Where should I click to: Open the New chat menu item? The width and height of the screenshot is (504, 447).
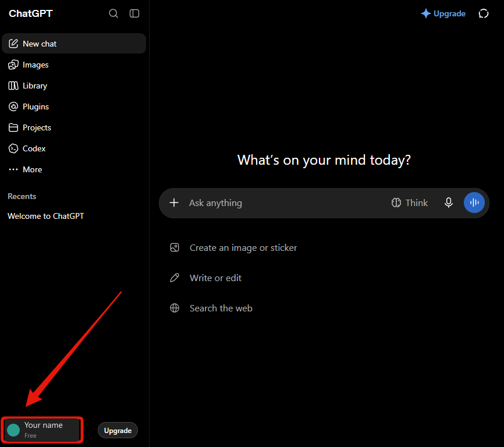tap(74, 44)
